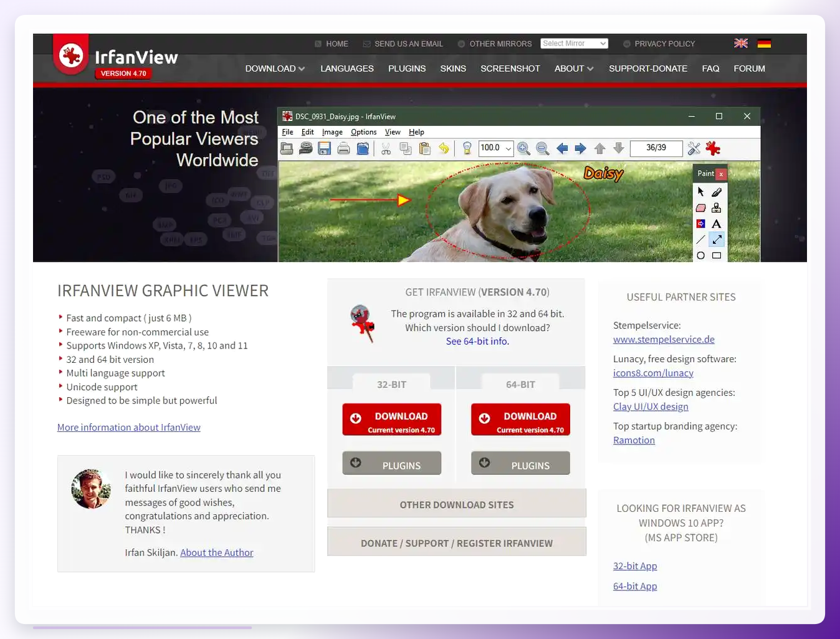Image resolution: width=840 pixels, height=639 pixels.
Task: Open the LANGUAGES navigation item
Action: click(x=347, y=69)
